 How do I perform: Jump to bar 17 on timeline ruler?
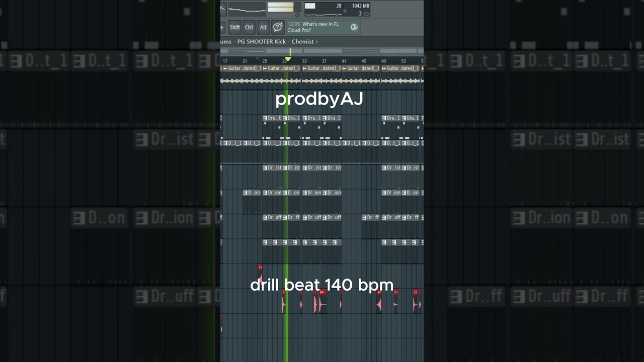[x=225, y=61]
